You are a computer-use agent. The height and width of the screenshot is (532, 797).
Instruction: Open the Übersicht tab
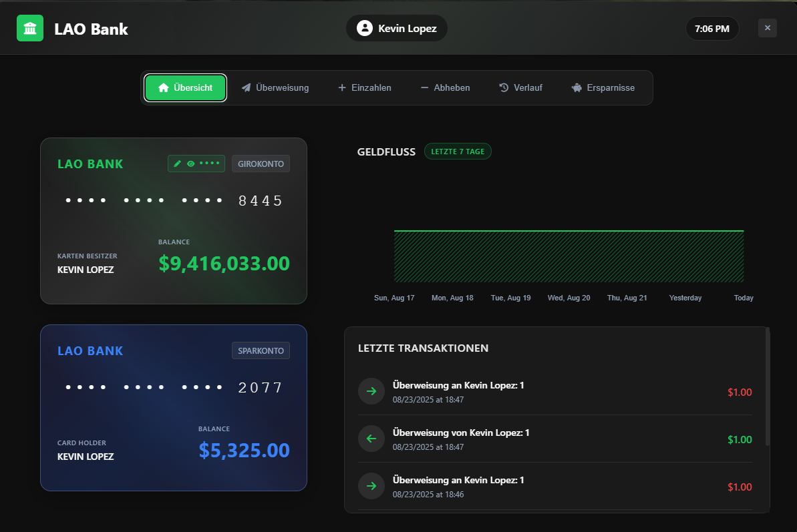(x=186, y=88)
